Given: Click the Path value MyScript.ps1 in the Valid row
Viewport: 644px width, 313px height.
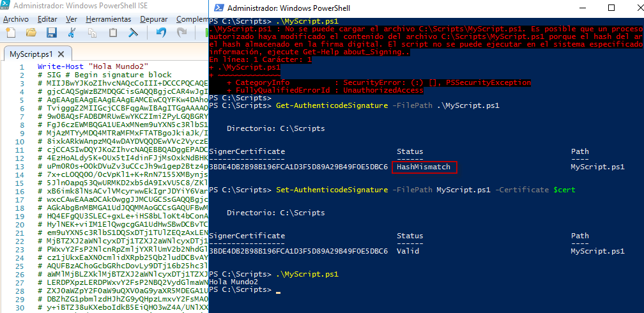Looking at the screenshot, I should pyautogui.click(x=597, y=251).
